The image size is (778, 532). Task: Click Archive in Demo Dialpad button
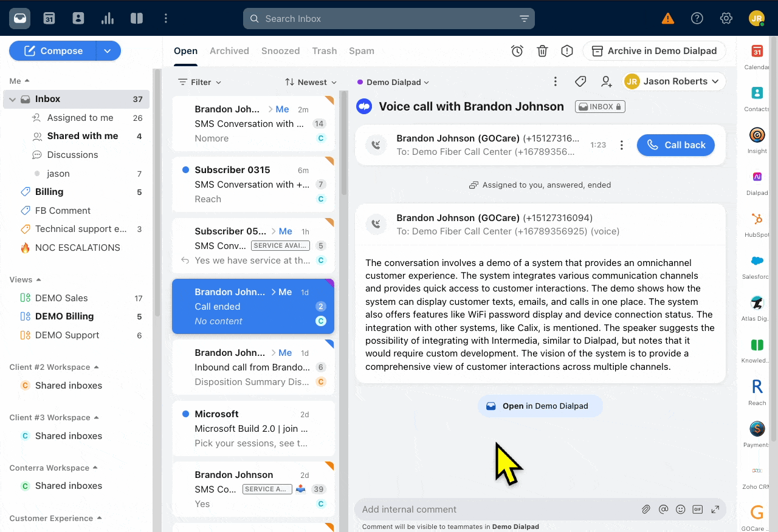point(654,51)
